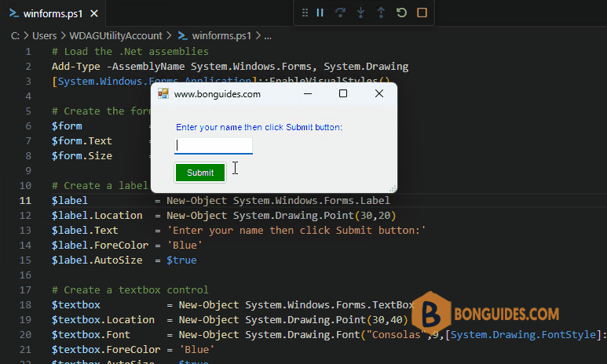
Task: Click the www.bonguides.com title bar text
Action: click(218, 94)
